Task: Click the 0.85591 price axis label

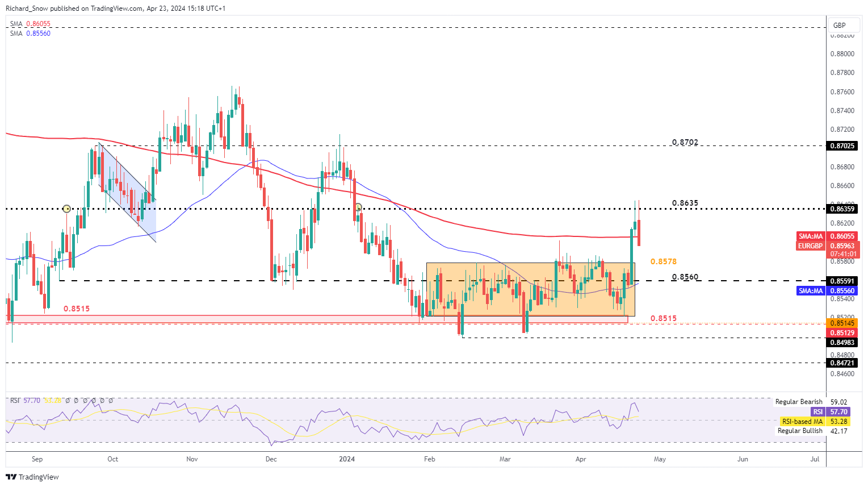Action: coord(842,281)
